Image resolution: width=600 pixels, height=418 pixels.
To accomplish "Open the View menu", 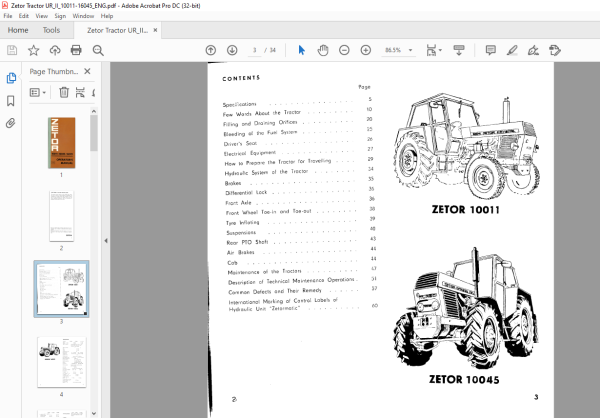I will tap(42, 16).
